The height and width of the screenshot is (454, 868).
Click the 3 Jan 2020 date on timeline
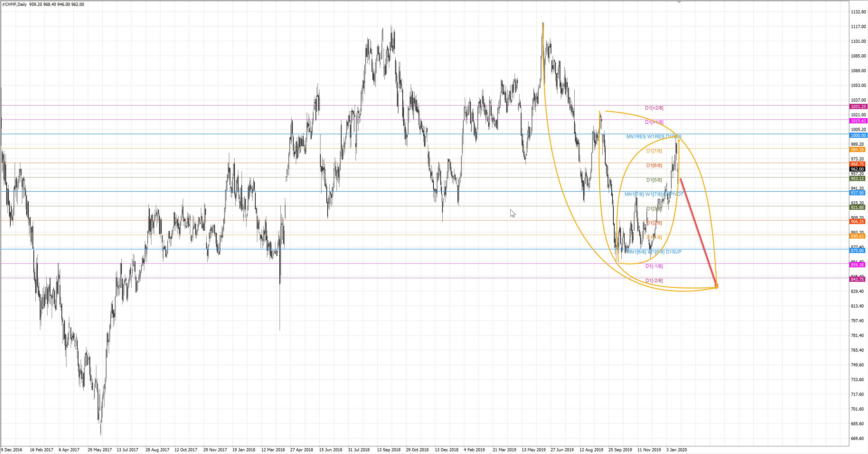click(x=676, y=450)
